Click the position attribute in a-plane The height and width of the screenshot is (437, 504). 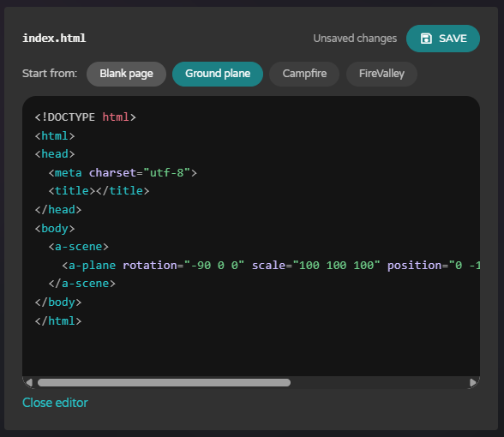pyautogui.click(x=434, y=266)
